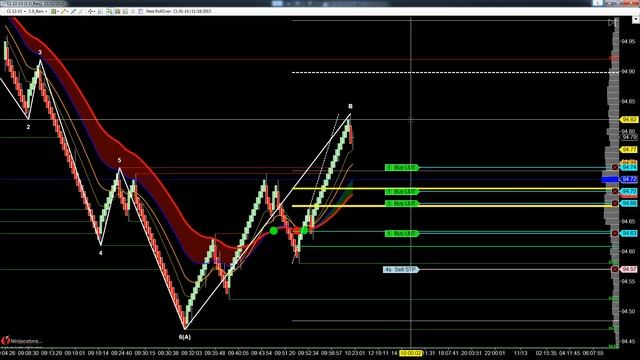640x360 pixels.
Task: Open the CL 12-13 instrument selector
Action: (16, 11)
